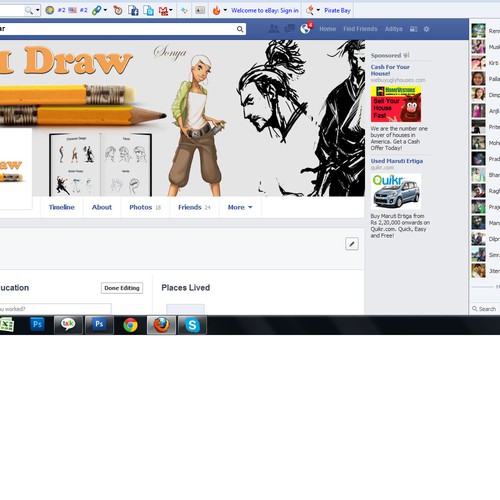Open the Photos tab
The height and width of the screenshot is (500, 500).
point(145,207)
